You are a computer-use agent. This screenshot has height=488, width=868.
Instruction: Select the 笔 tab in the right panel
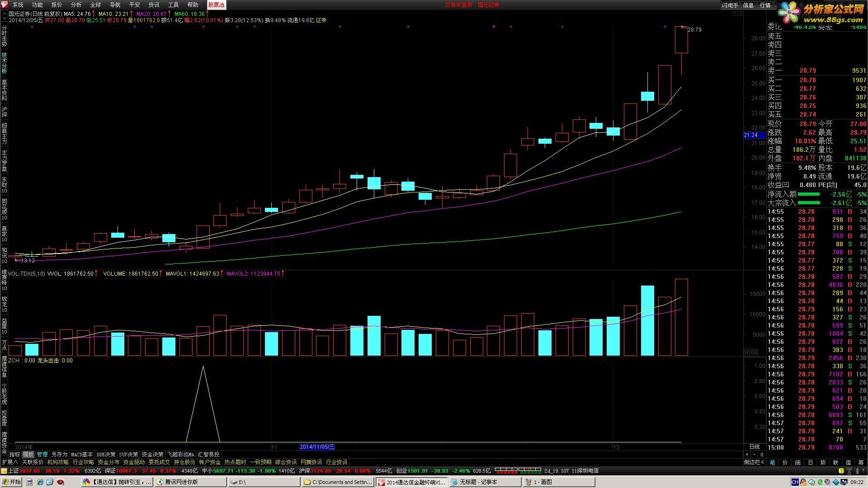(x=772, y=462)
